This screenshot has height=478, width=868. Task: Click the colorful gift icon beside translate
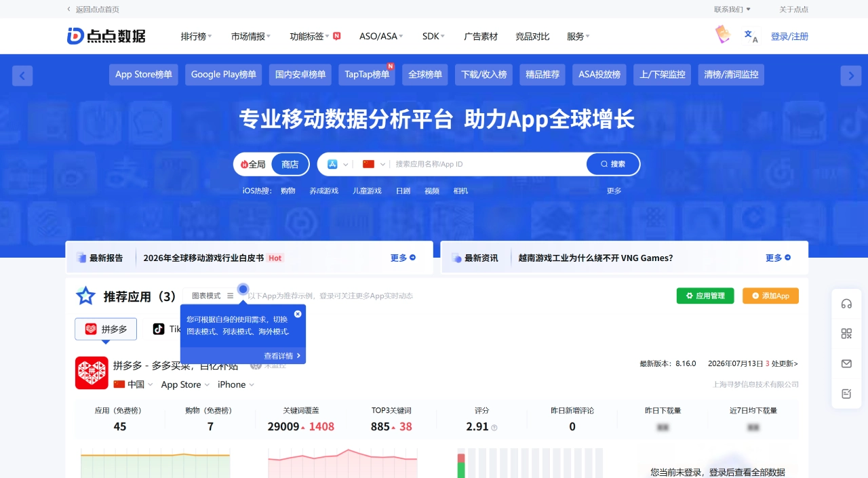[x=723, y=35]
